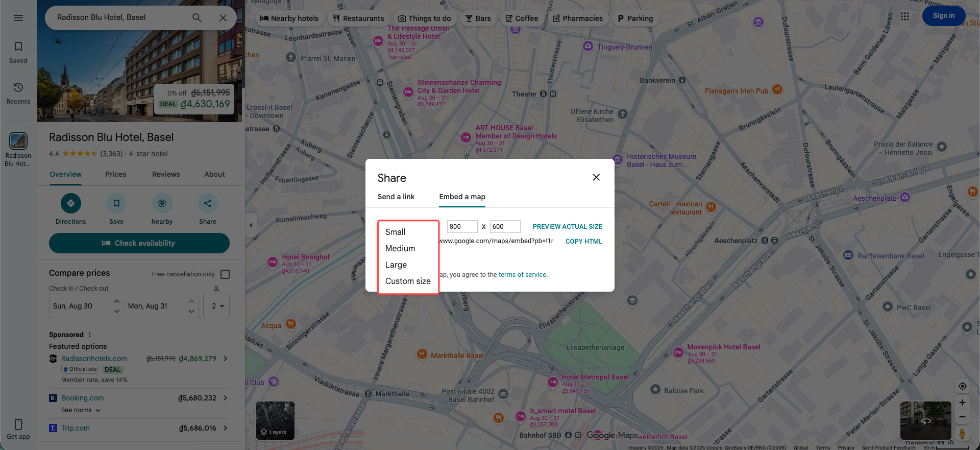The width and height of the screenshot is (980, 450).
Task: Decrease check-in date with down arrow
Action: click(116, 311)
